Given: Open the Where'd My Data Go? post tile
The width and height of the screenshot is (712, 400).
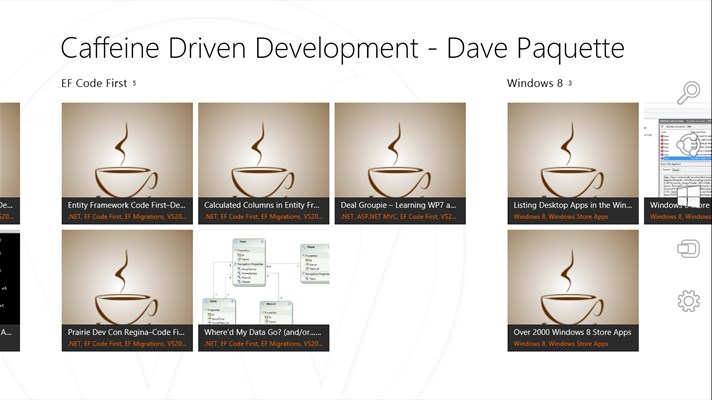Looking at the screenshot, I should (x=264, y=291).
